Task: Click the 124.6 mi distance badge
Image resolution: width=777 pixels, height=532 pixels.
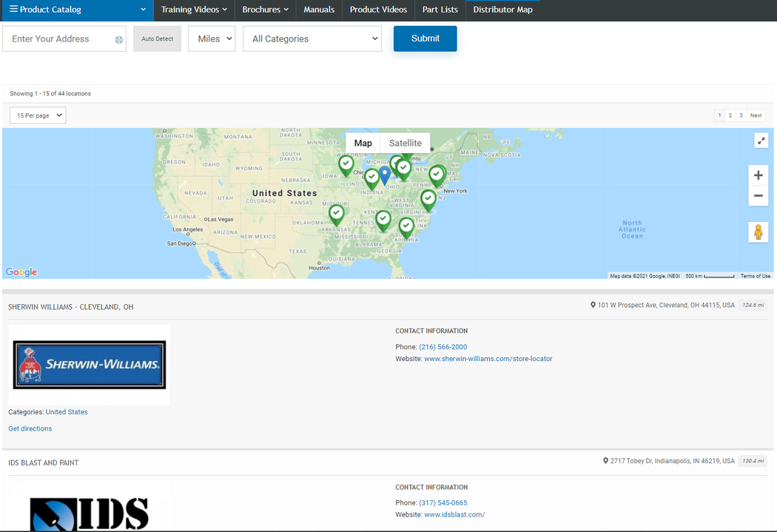Action: (x=753, y=305)
